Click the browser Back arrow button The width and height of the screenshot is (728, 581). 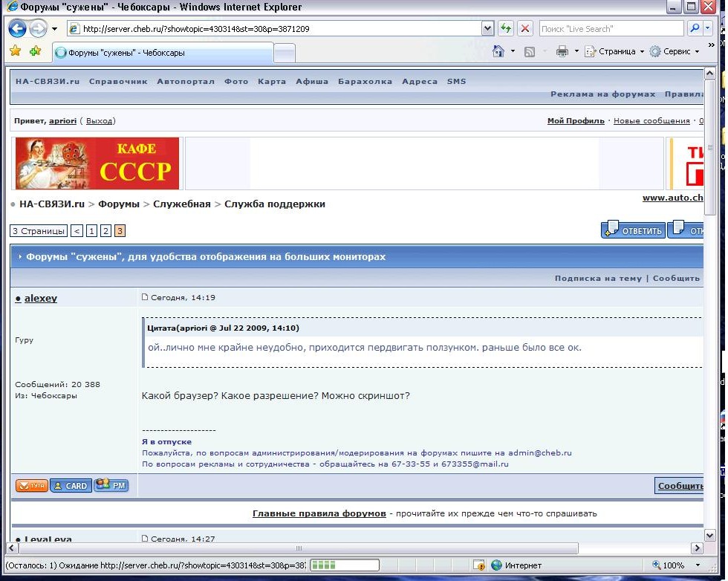coord(18,29)
